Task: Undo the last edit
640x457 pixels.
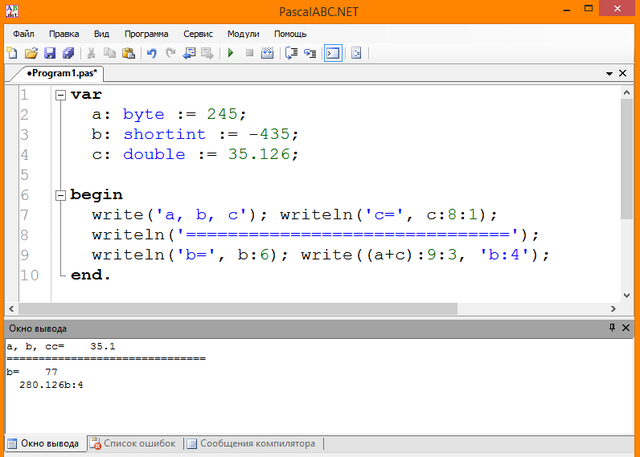Action: coord(152,53)
